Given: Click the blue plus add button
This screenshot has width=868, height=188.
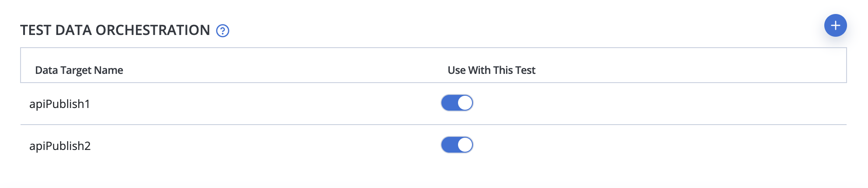Looking at the screenshot, I should pyautogui.click(x=835, y=25).
